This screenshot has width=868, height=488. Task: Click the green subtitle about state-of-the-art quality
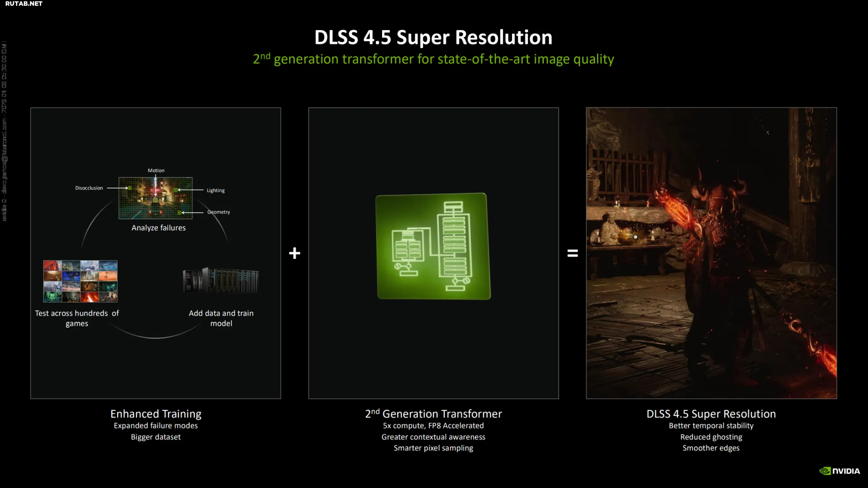click(433, 59)
